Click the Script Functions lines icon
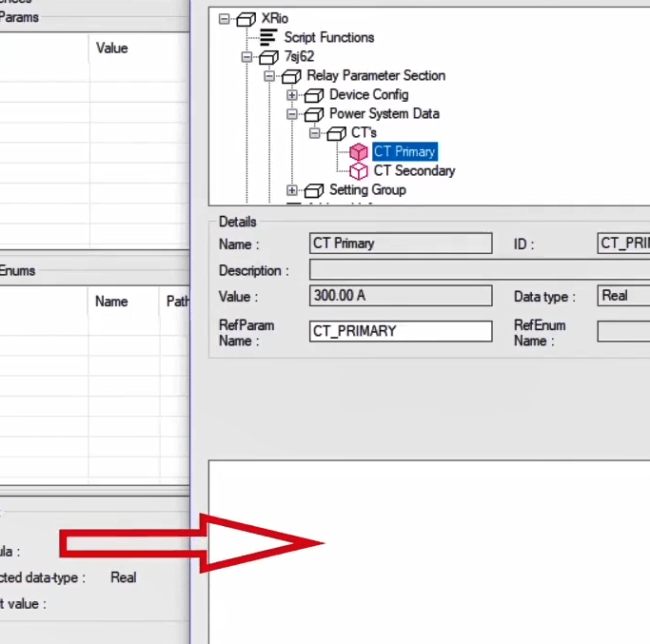The width and height of the screenshot is (650, 644). (x=269, y=37)
